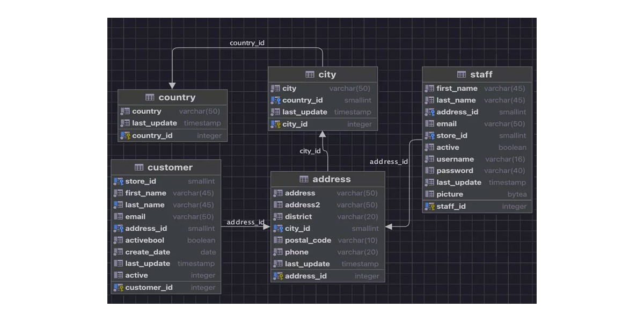
Task: Click the column icon beside username
Action: click(430, 159)
